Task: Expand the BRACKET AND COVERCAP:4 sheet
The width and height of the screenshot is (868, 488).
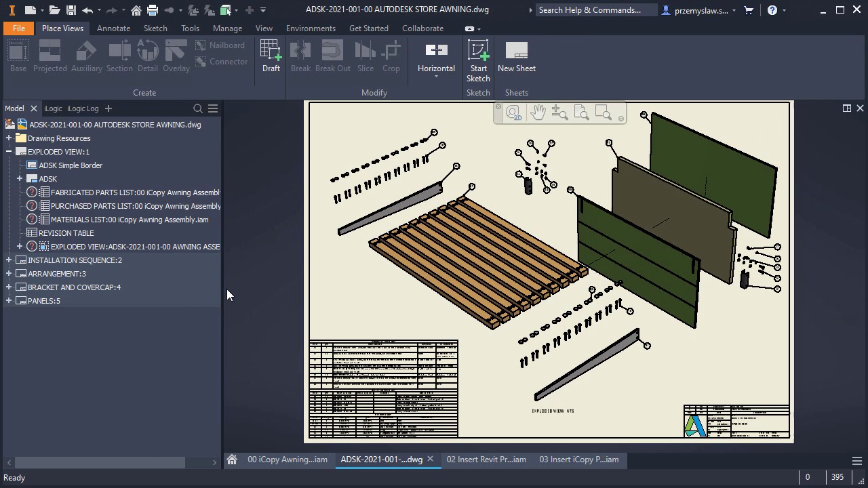Action: pyautogui.click(x=9, y=287)
